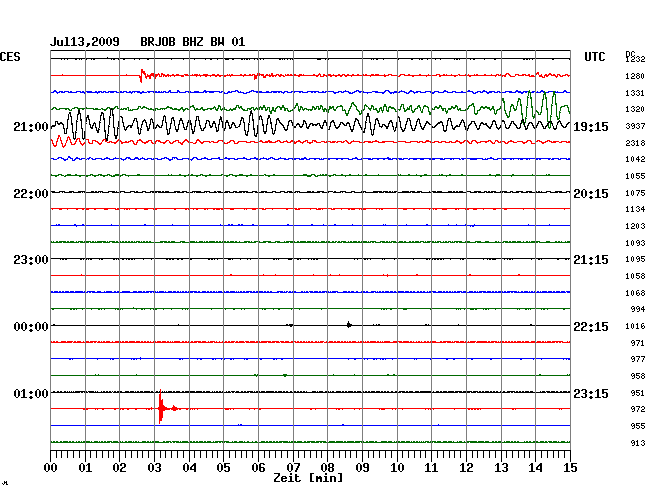
Task: Click minute axis label "04"
Action: click(189, 468)
